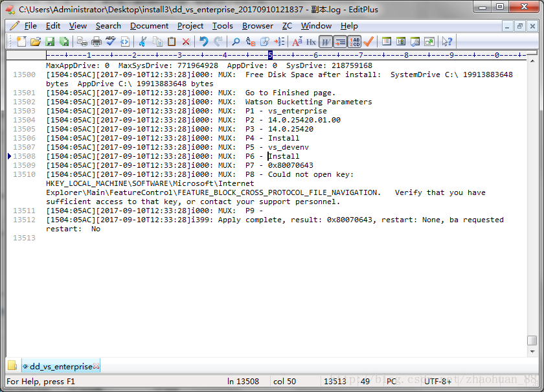The width and height of the screenshot is (544, 392).
Task: Click the red X Delete icon
Action: click(186, 41)
